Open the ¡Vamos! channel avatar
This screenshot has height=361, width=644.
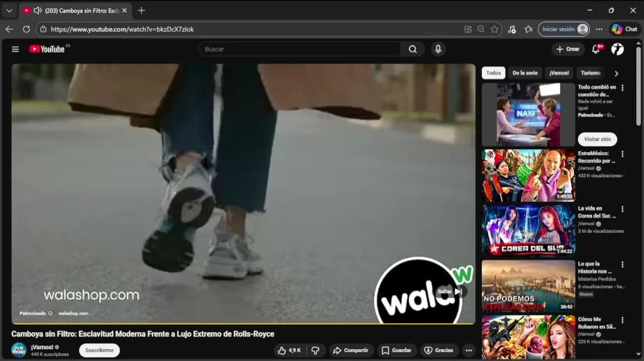pyautogui.click(x=19, y=350)
